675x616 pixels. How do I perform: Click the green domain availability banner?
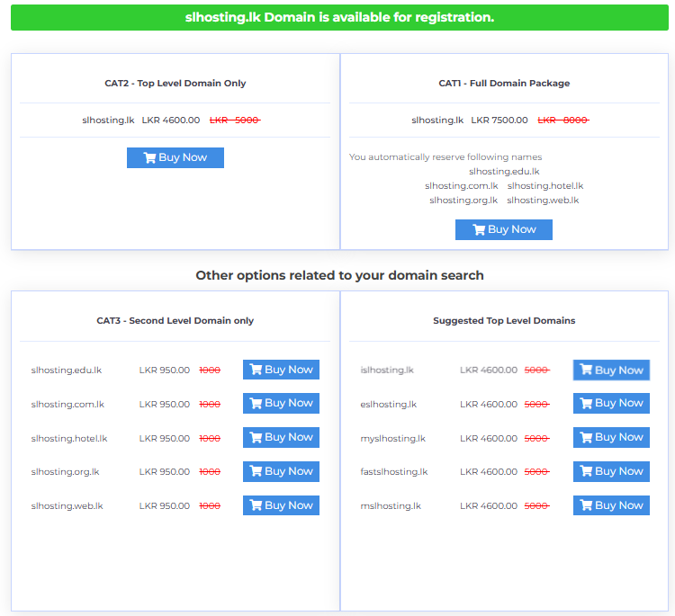339,17
